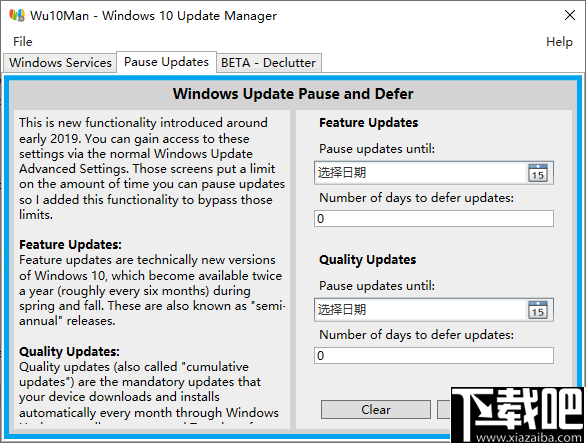Click 'Number of days to defer updates:' under Quality Updates
586x443 pixels.
pos(416,335)
